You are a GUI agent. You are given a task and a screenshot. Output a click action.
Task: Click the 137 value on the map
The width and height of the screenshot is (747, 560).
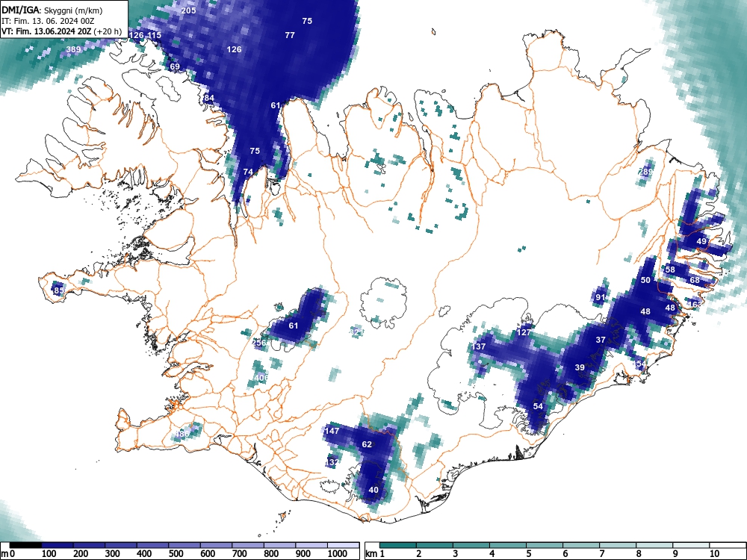[479, 346]
